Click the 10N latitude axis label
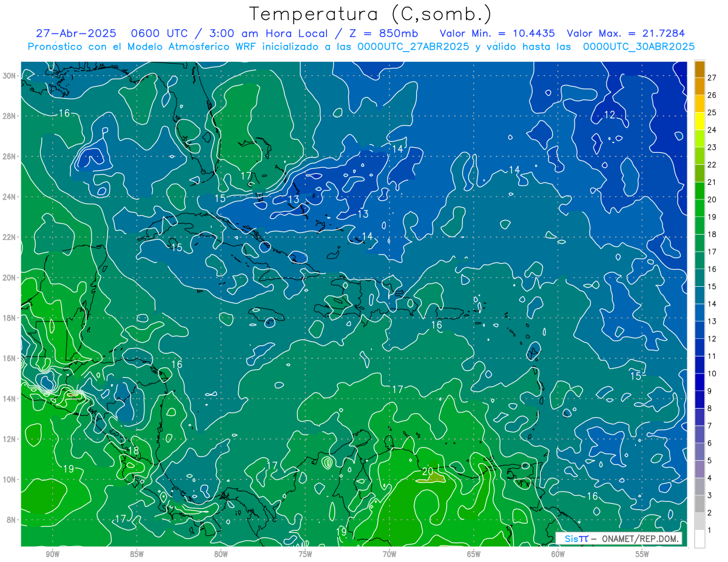The image size is (728, 562). tap(9, 479)
